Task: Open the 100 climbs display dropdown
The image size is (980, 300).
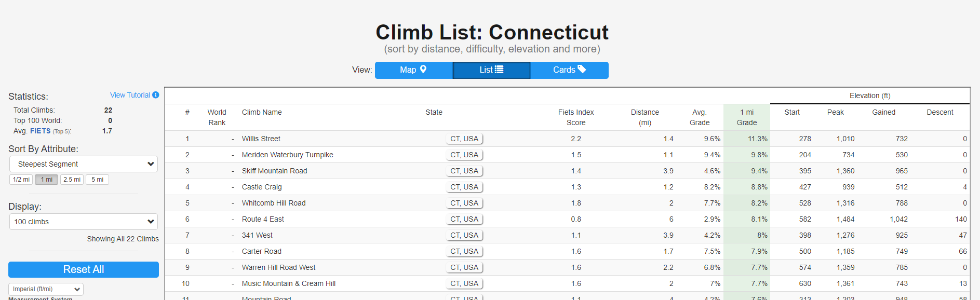Action: point(84,222)
